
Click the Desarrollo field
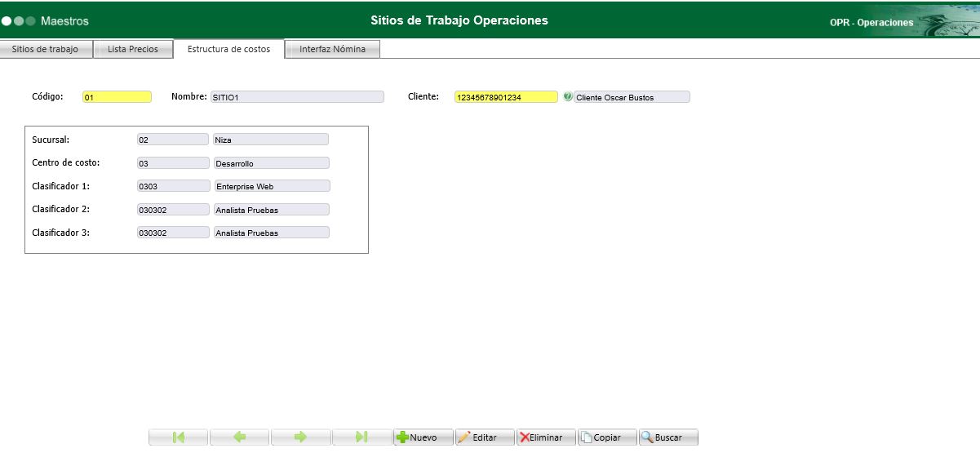click(272, 163)
